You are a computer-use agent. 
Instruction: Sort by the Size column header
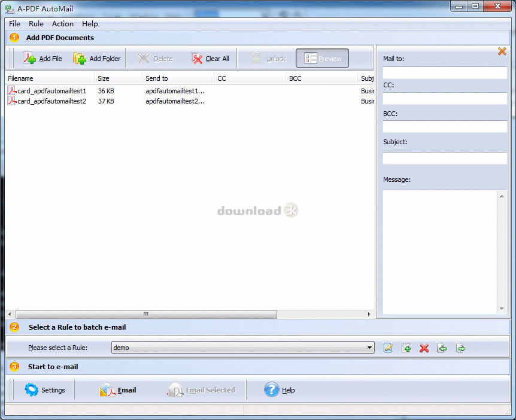[118, 78]
